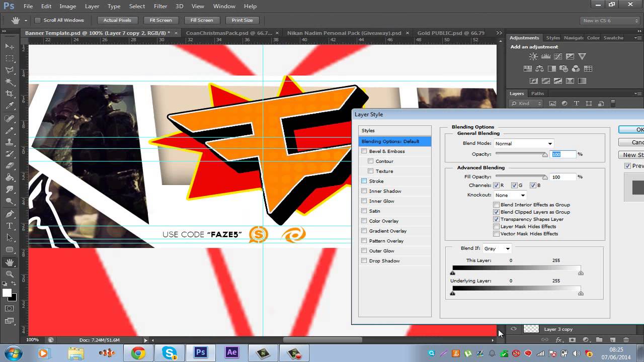
Task: Open the Adjustments panel options menu
Action: click(x=638, y=38)
